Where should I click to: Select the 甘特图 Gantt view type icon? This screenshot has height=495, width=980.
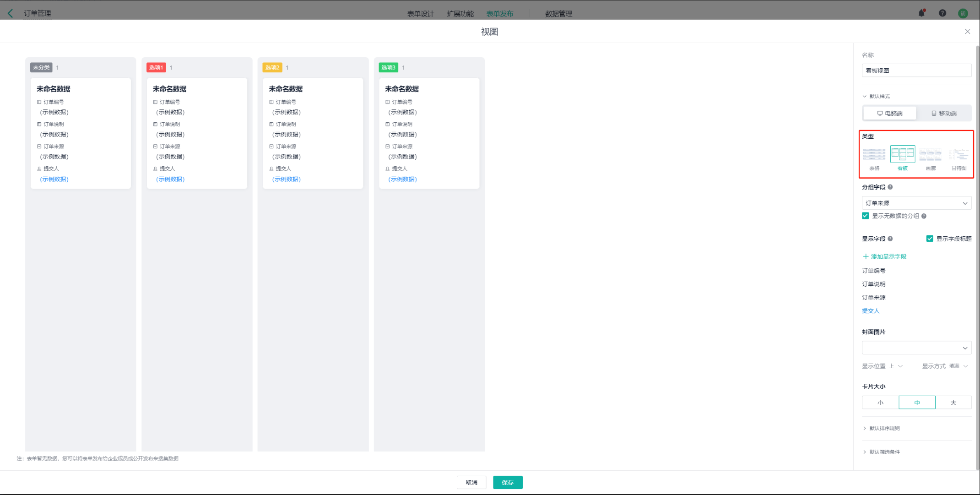(958, 155)
